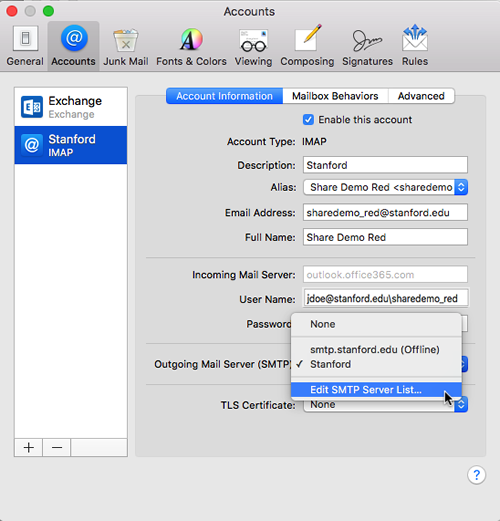Switch to the Mailbox Behaviors tab
Screen dimensions: 500x521
335,96
